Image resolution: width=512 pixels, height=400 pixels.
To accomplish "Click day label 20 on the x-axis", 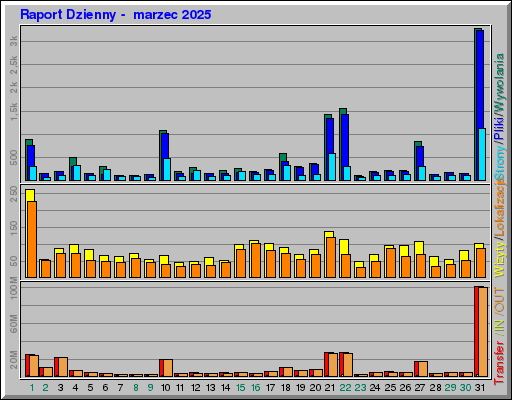I will click(x=316, y=388).
